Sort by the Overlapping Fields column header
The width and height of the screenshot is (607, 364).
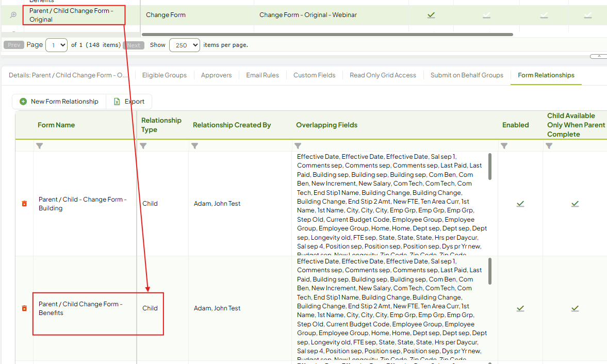click(327, 125)
